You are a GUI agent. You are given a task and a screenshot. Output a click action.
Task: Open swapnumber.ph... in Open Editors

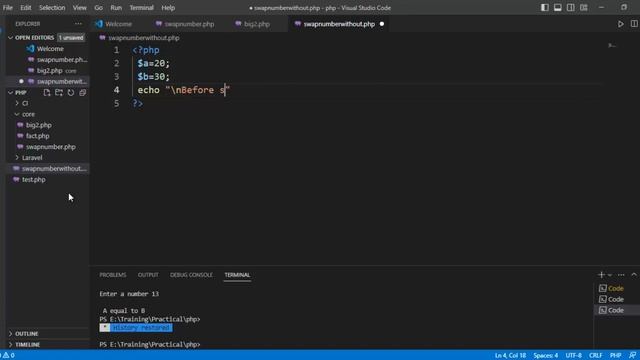click(62, 60)
